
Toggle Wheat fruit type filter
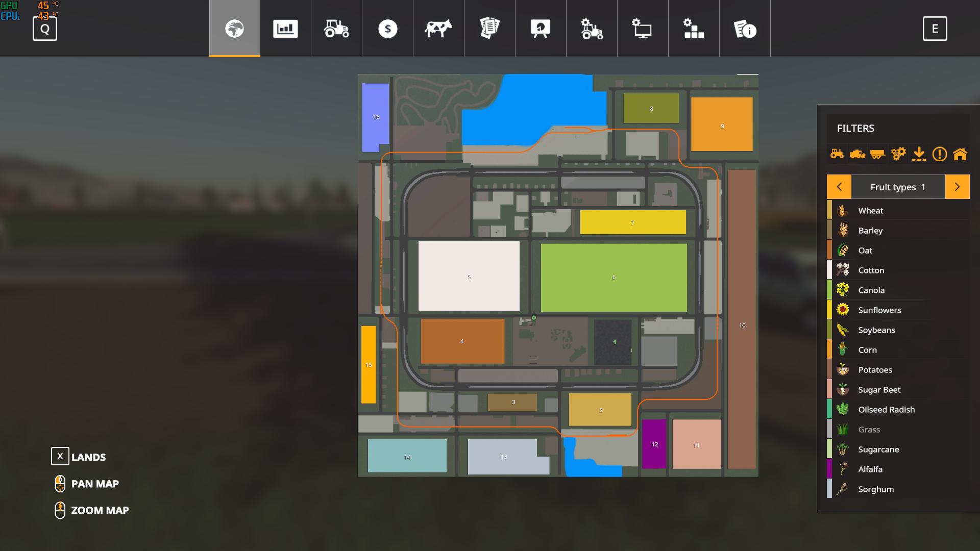[870, 211]
